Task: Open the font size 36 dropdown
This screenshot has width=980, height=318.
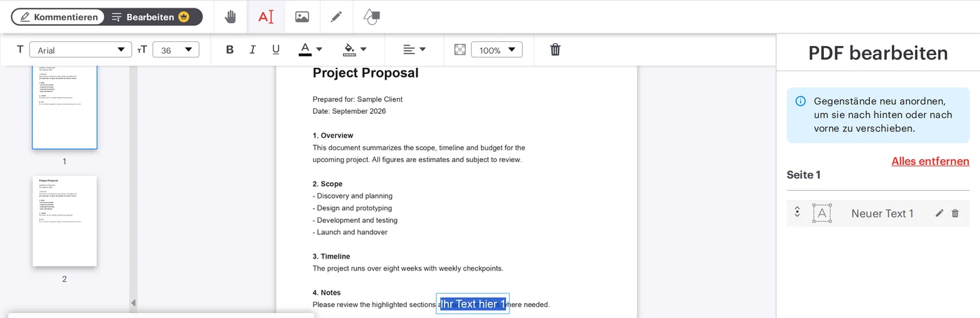Action: (176, 50)
